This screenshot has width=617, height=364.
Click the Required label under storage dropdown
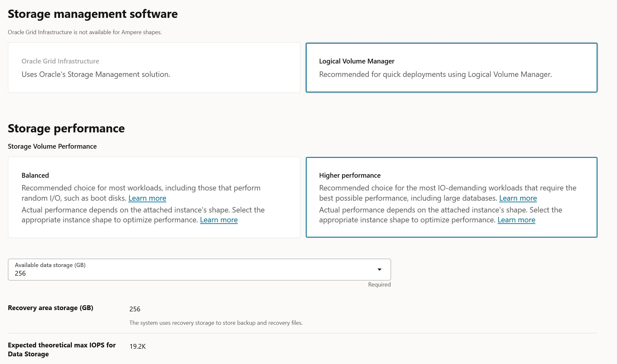[379, 284]
